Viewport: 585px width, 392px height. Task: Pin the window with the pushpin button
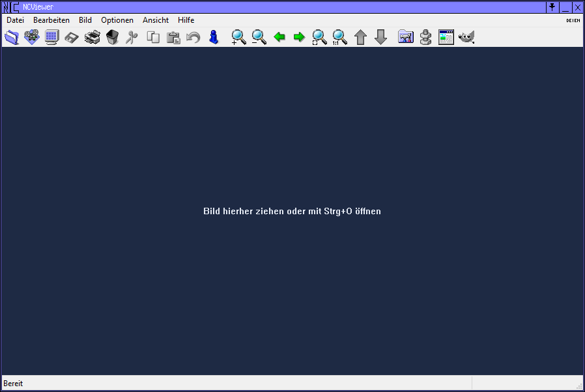[x=552, y=7]
